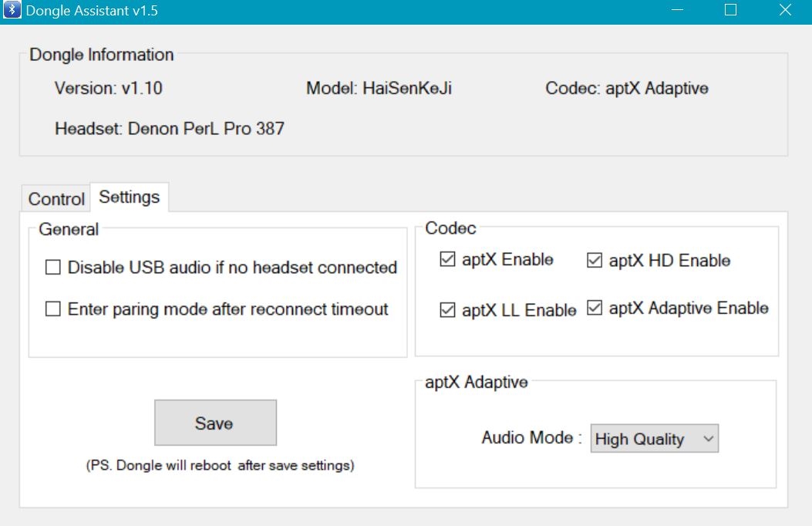
Task: Click the Codec aptX Adaptive info text
Action: point(626,88)
